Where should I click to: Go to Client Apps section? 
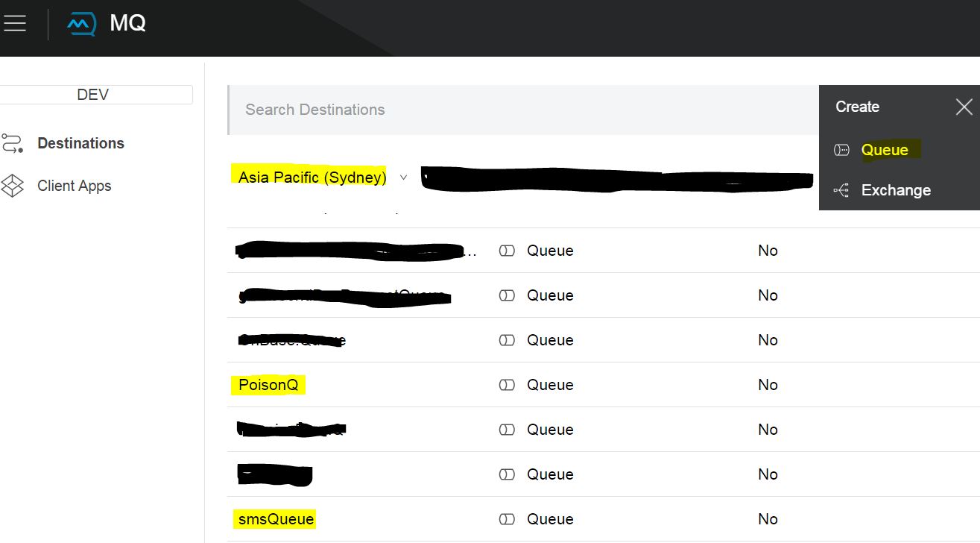(74, 186)
